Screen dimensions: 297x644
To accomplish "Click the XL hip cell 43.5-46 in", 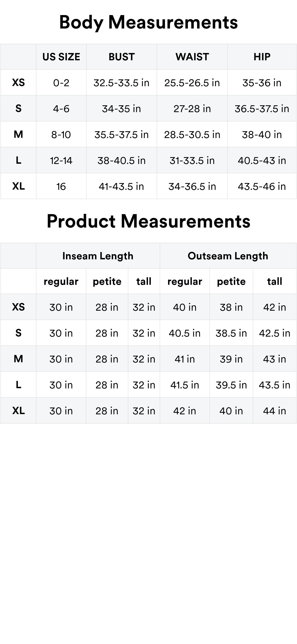I will pos(262,187).
